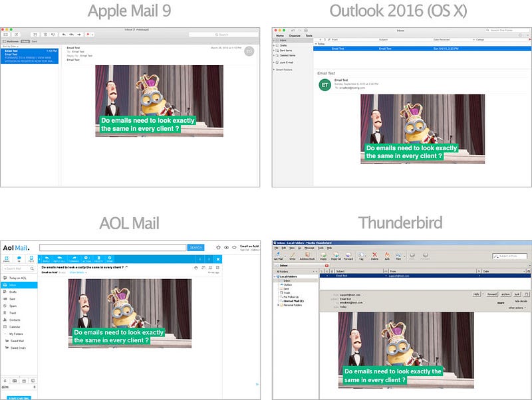Click Get Mail in the Thunderbird toolbar
The image size is (532, 400).
[x=278, y=256]
